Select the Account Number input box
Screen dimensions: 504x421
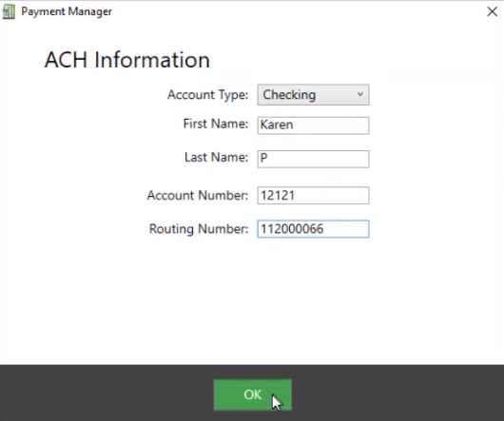tap(313, 195)
